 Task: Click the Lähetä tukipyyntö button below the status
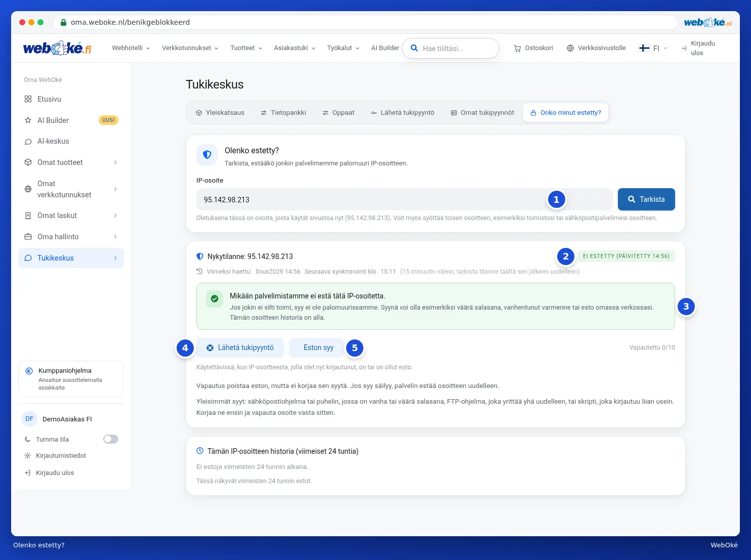coord(240,348)
